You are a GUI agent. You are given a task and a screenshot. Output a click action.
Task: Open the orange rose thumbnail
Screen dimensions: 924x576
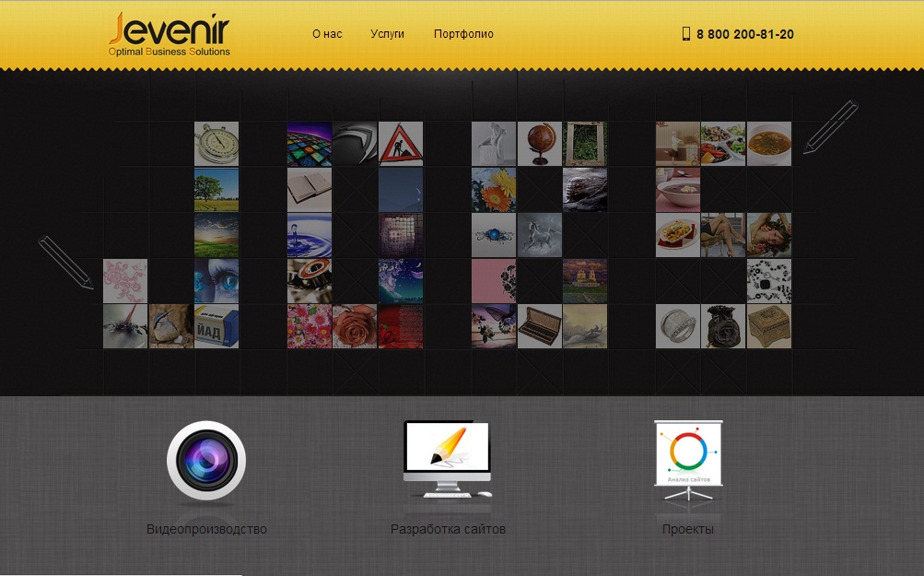coord(355,326)
